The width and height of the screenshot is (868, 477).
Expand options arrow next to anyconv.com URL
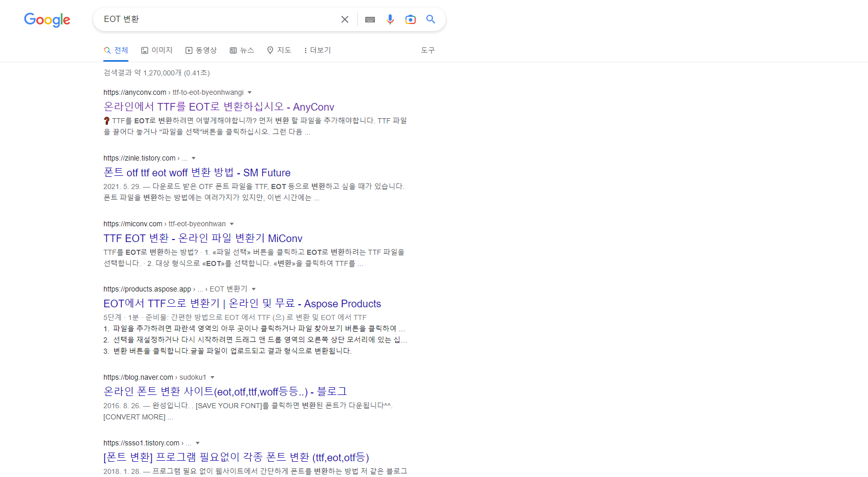pos(250,93)
